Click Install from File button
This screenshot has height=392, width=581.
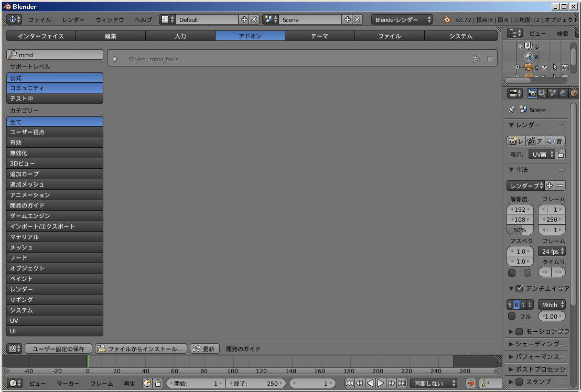pos(141,349)
